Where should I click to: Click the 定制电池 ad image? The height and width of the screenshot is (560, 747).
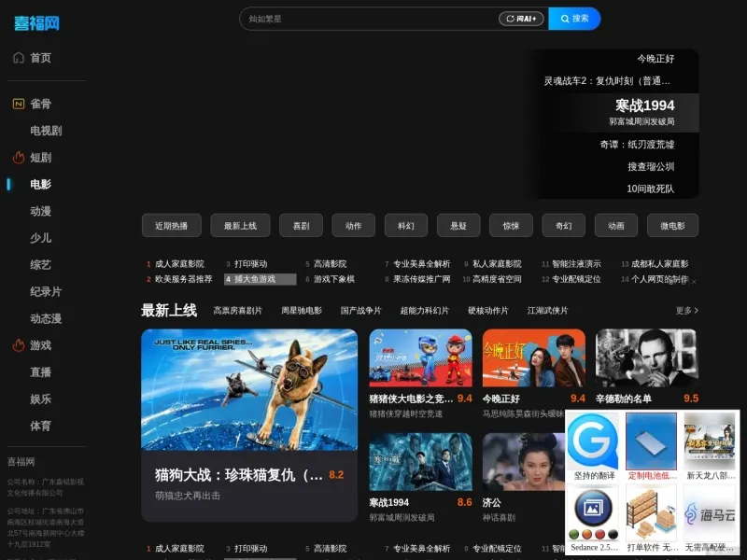click(651, 441)
